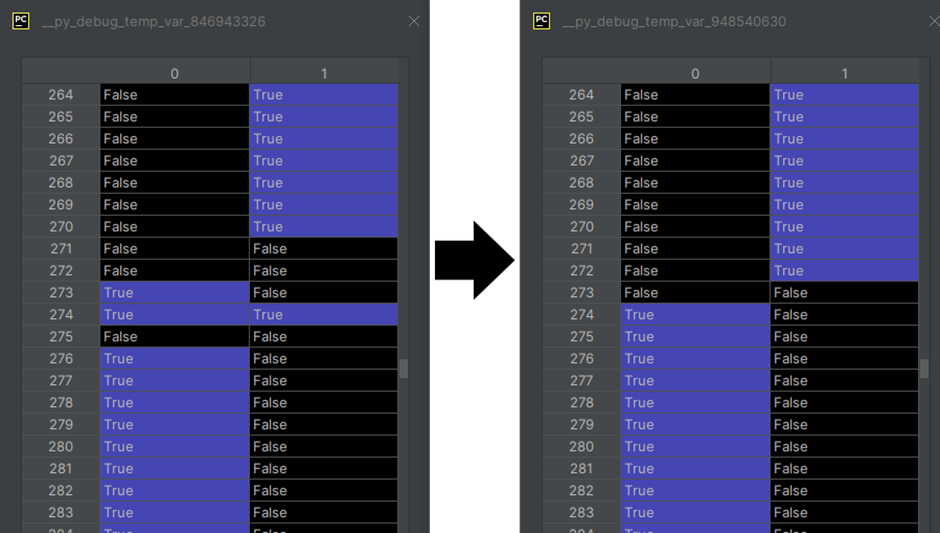Select row 272 column 1 False in left table
Image resolution: width=940 pixels, height=533 pixels.
(324, 271)
